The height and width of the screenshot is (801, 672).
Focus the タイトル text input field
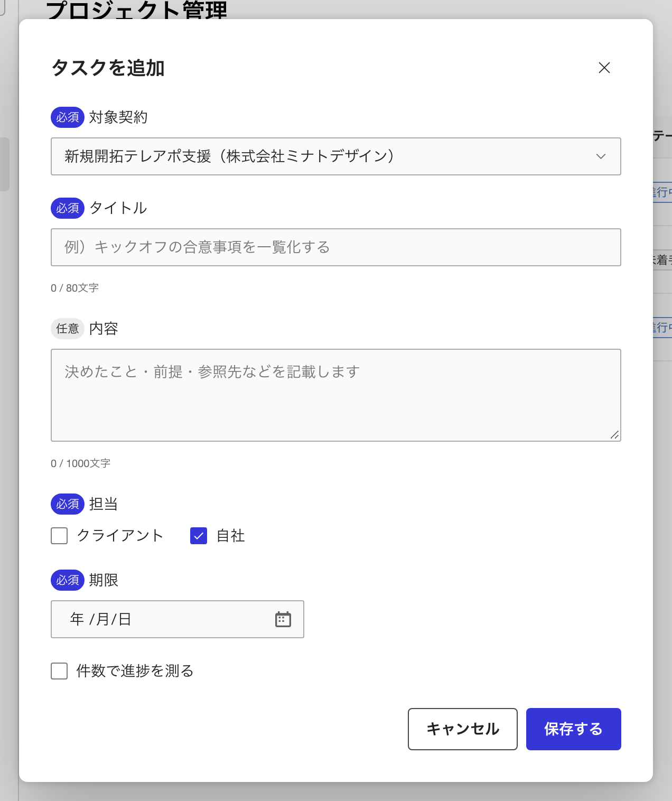point(336,247)
